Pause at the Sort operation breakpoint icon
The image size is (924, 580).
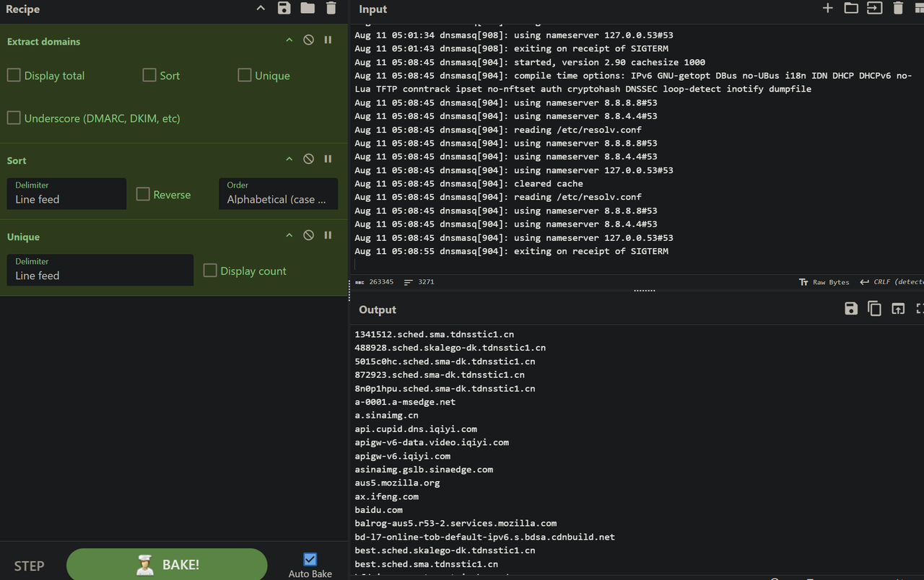click(x=328, y=159)
